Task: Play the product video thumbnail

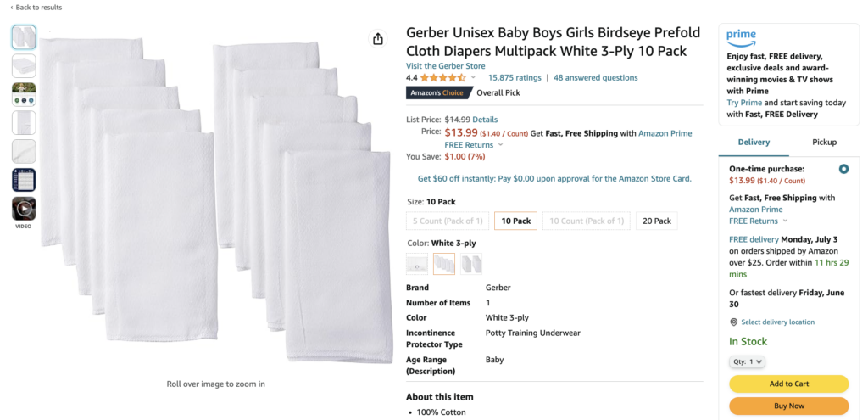Action: (x=24, y=208)
